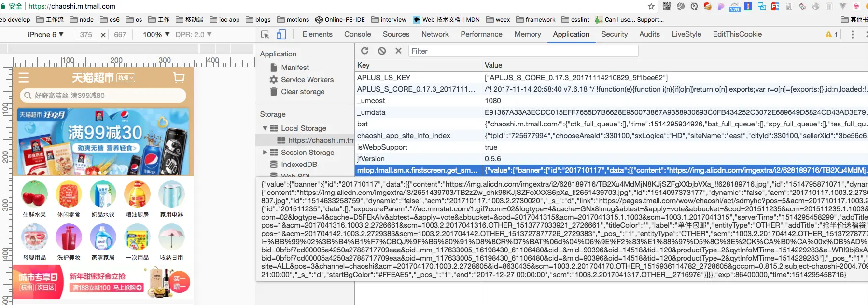This screenshot has height=305, width=868.
Task: Open the shopping cart icon
Action: point(179,77)
